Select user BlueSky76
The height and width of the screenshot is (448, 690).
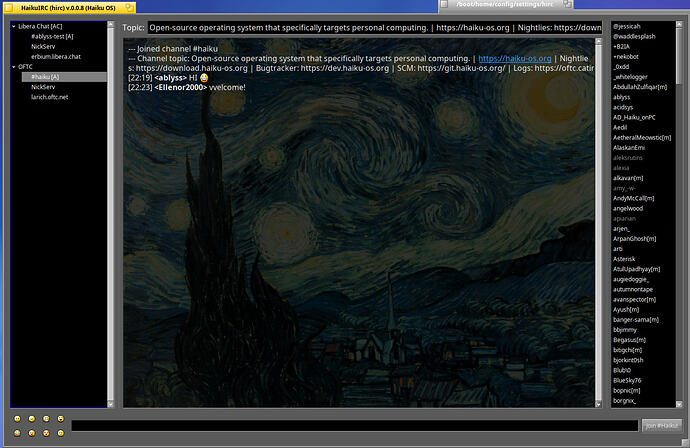(627, 381)
